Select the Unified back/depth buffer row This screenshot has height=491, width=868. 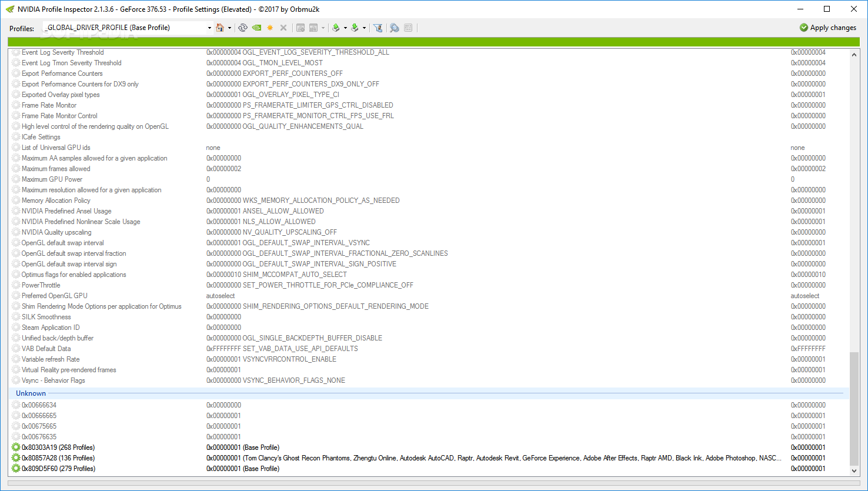coord(429,338)
